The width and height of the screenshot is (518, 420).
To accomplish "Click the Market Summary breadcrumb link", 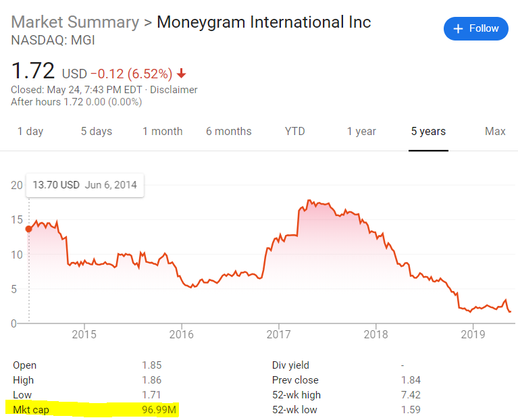I will point(75,22).
